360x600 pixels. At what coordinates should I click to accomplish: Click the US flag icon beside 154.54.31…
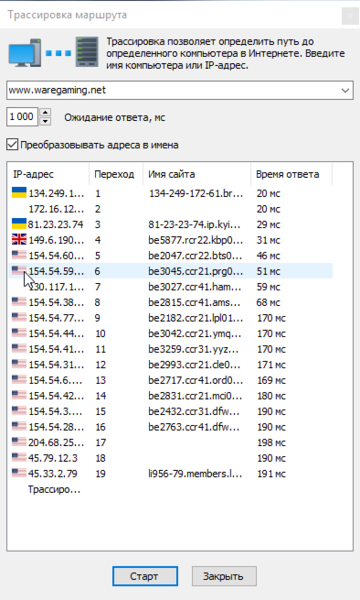tap(19, 364)
